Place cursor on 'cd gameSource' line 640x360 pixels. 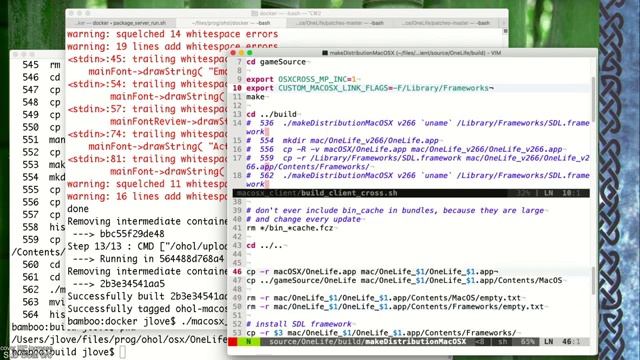pyautogui.click(x=276, y=62)
